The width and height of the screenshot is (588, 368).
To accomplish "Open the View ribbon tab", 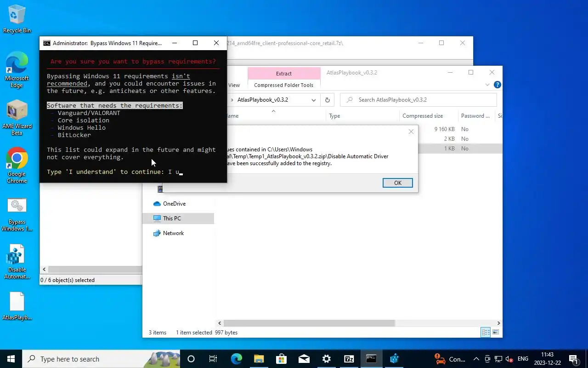I will coord(234,85).
